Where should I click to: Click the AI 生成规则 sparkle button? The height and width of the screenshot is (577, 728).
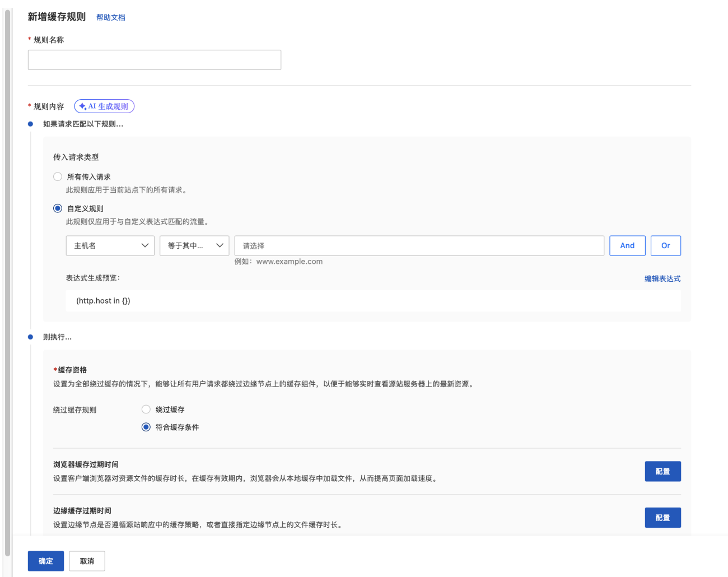point(104,106)
